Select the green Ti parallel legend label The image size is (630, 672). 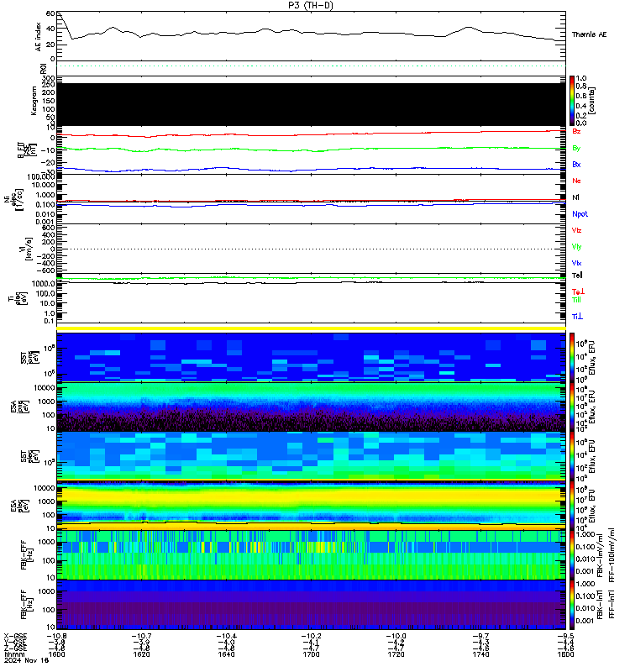(576, 300)
